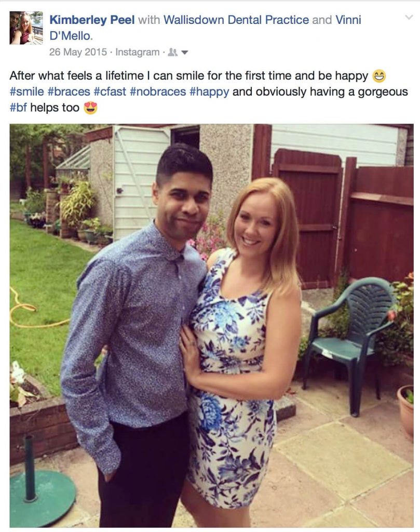Expand the audience selector arrow
The width and height of the screenshot is (420, 532).
coord(184,52)
